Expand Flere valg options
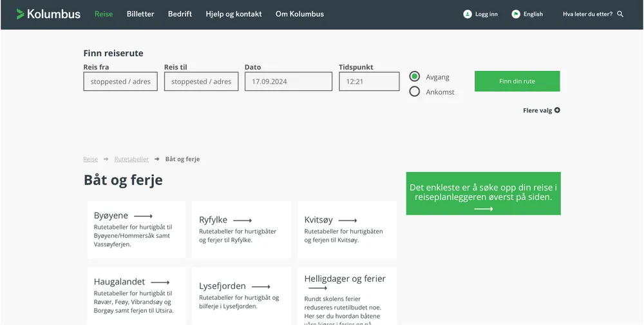Screen dimensions: 644x325 [538, 110]
